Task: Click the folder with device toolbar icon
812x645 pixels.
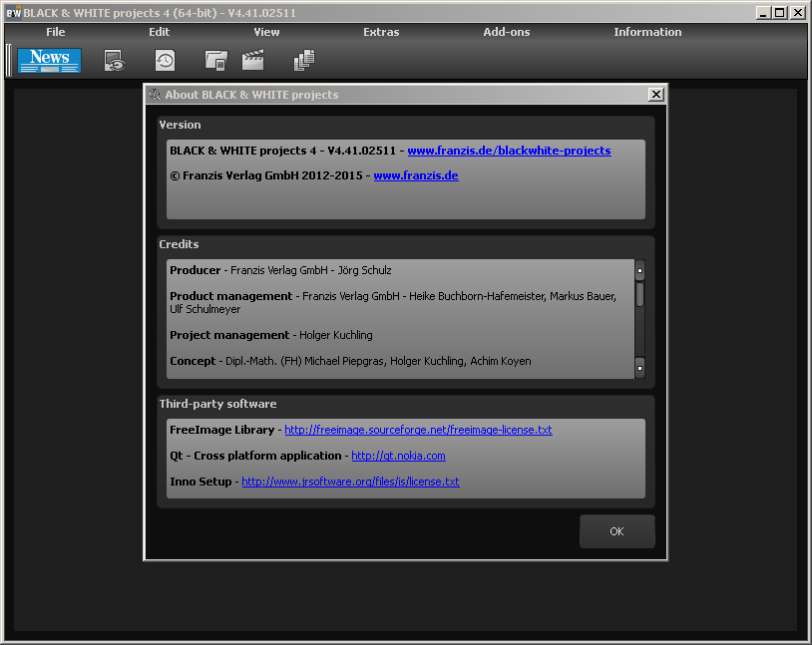Action: (x=215, y=61)
